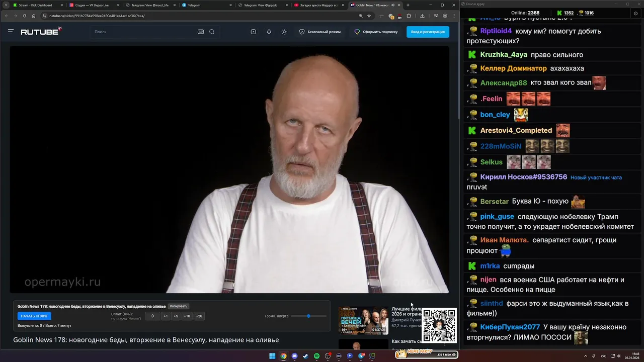Viewport: 644px width, 362px height.
Task: Switch to the Загадка ареста Мадуро tab
Action: pyautogui.click(x=319, y=5)
